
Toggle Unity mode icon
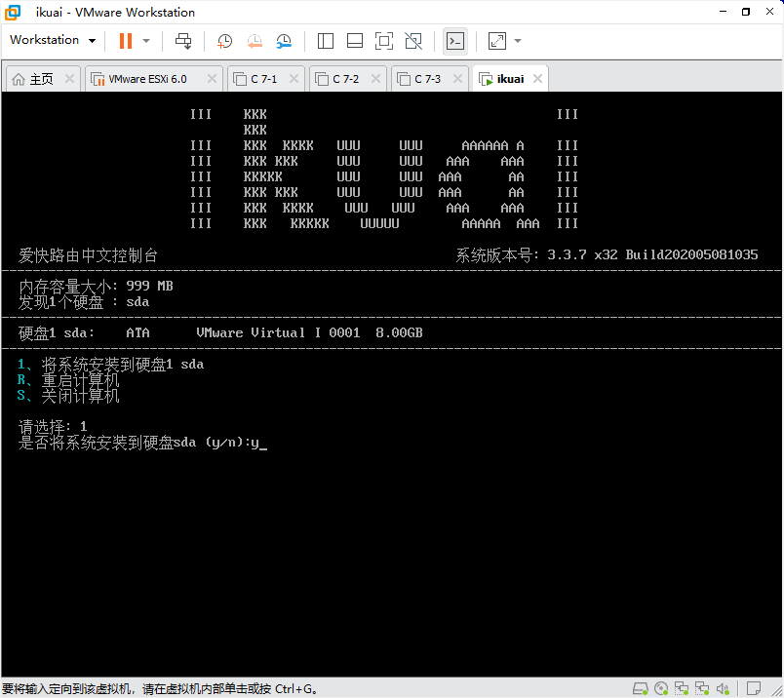(x=413, y=40)
